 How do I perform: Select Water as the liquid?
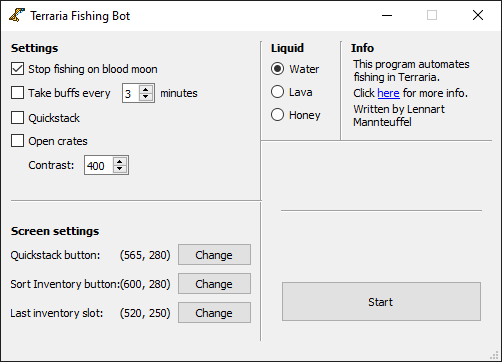(277, 69)
